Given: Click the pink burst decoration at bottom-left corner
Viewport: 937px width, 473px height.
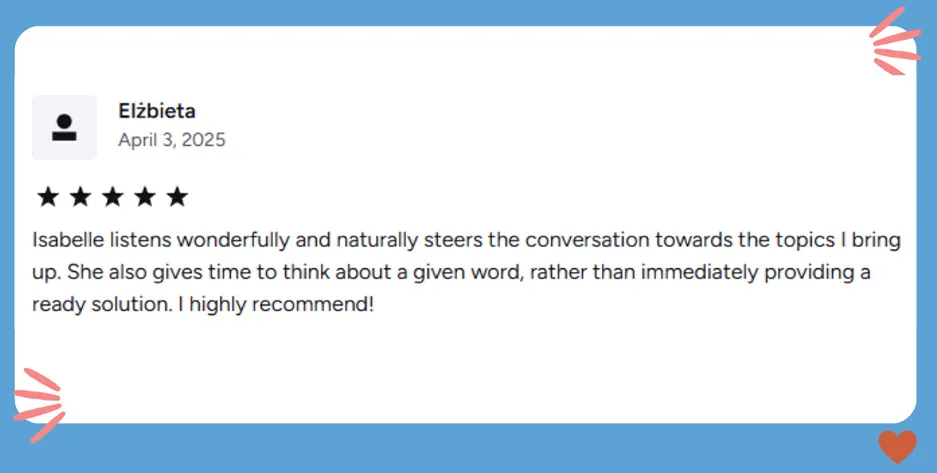Looking at the screenshot, I should tap(40, 402).
